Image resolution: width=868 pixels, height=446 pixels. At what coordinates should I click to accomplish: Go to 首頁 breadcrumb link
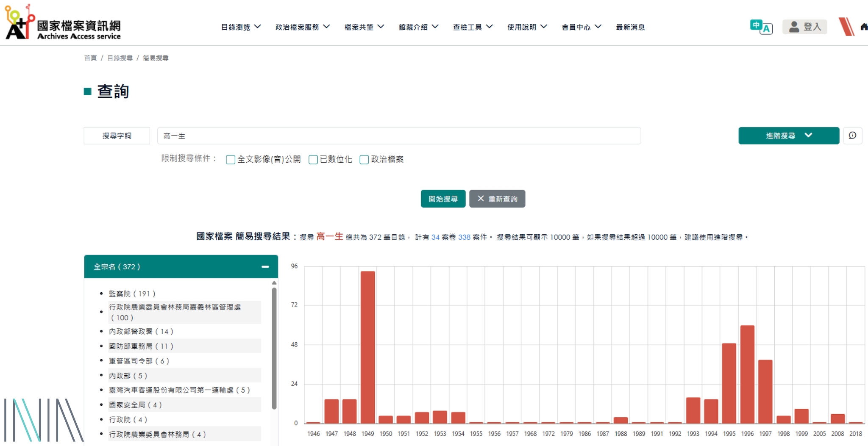pyautogui.click(x=90, y=58)
